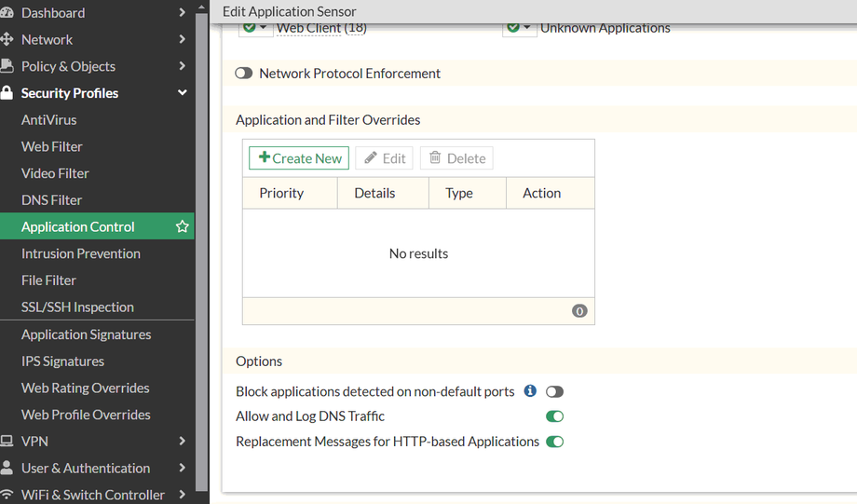Image resolution: width=857 pixels, height=504 pixels.
Task: Open the Intrusion Prevention menu item
Action: 81,253
